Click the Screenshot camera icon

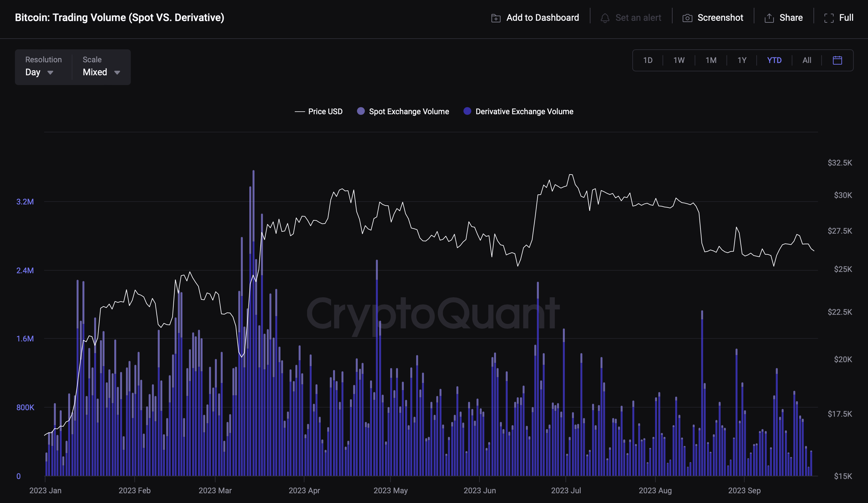(687, 18)
